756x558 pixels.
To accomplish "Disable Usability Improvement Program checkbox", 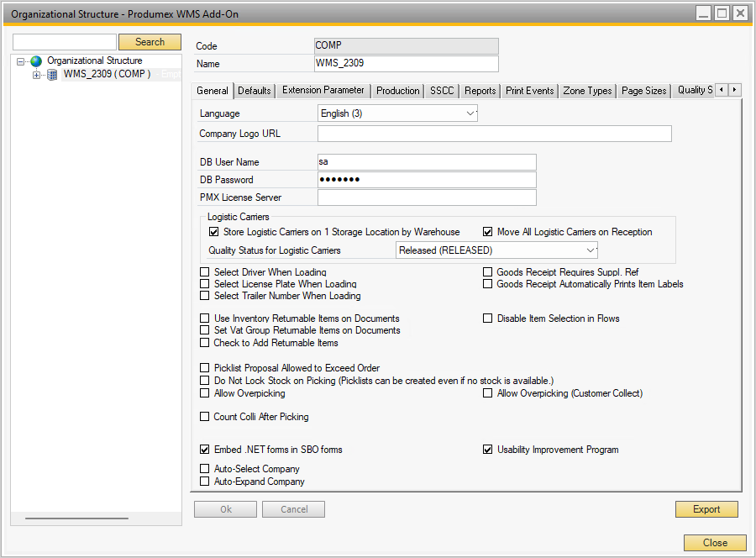I will click(x=489, y=450).
